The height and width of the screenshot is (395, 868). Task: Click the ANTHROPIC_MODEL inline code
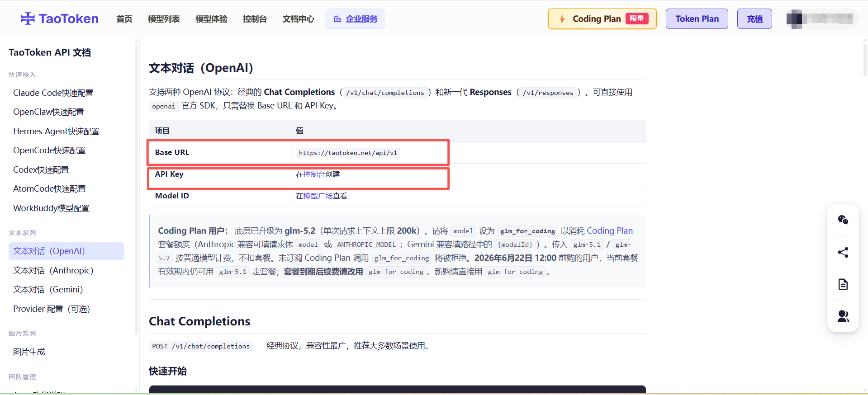pos(366,245)
